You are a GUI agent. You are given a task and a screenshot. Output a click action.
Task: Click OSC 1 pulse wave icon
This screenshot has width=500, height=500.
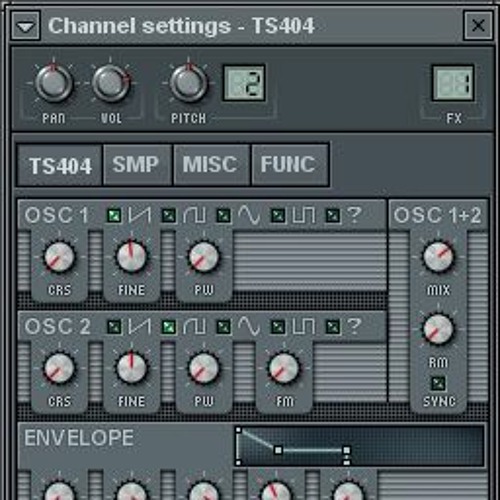click(304, 215)
